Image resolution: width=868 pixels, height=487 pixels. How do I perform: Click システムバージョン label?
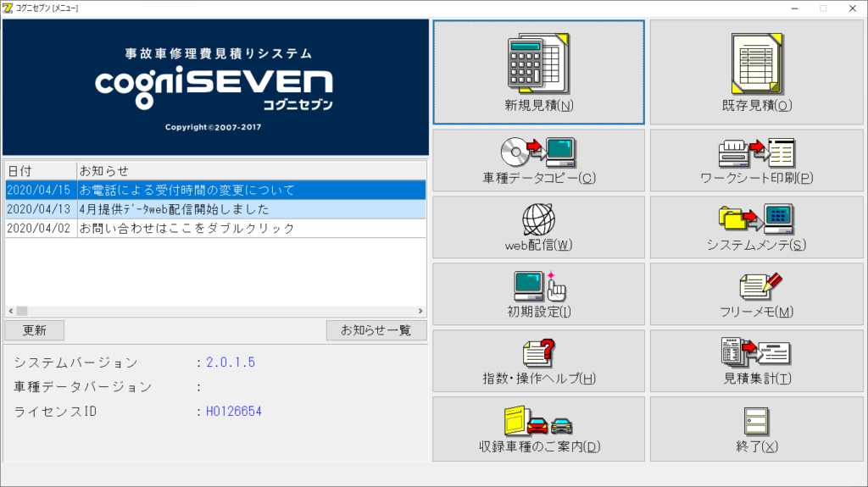75,362
